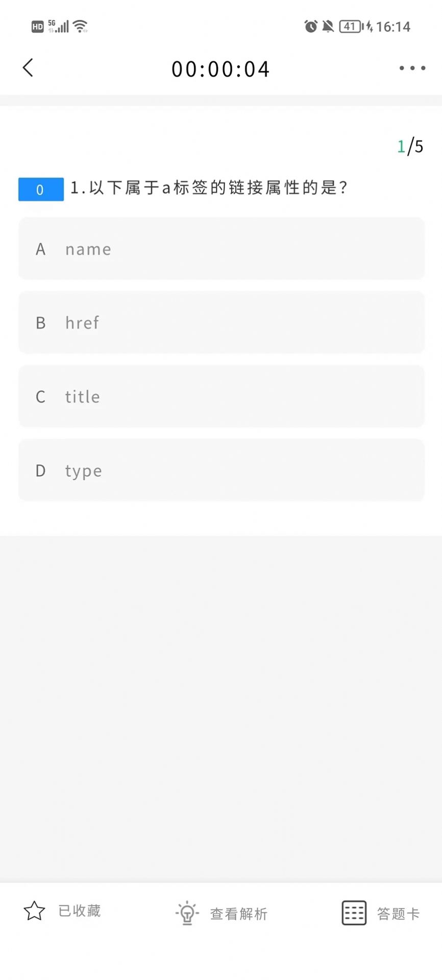The width and height of the screenshot is (442, 980).
Task: Tap the question text about a标签
Action: (209, 188)
